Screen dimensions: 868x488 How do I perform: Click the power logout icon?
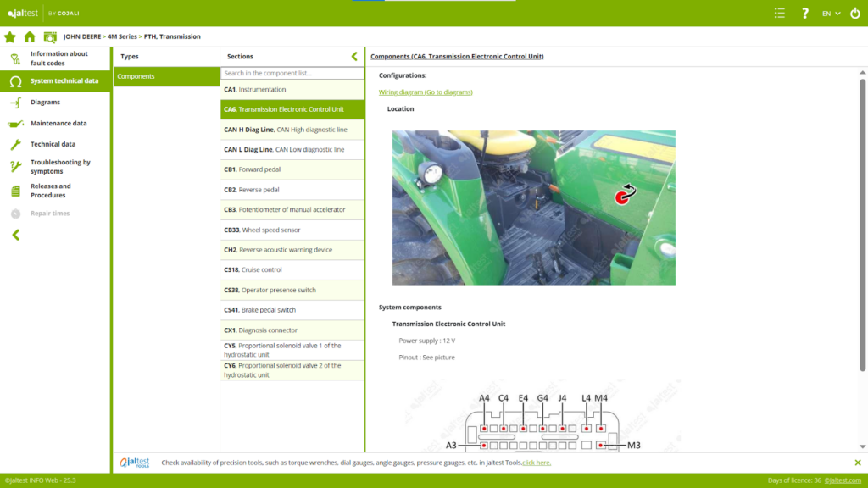tap(854, 14)
